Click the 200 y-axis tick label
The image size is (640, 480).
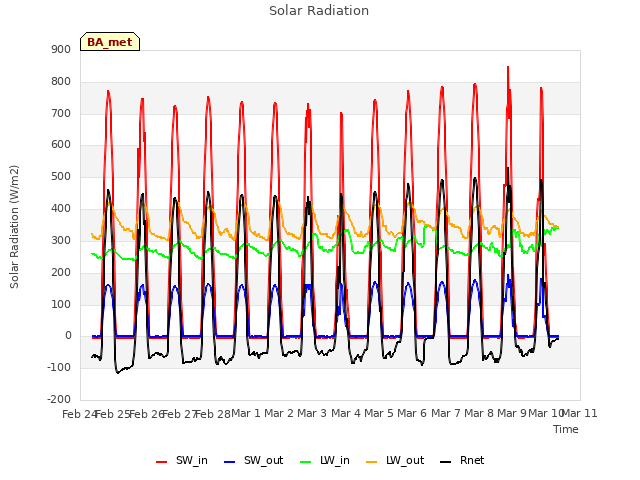pos(61,272)
